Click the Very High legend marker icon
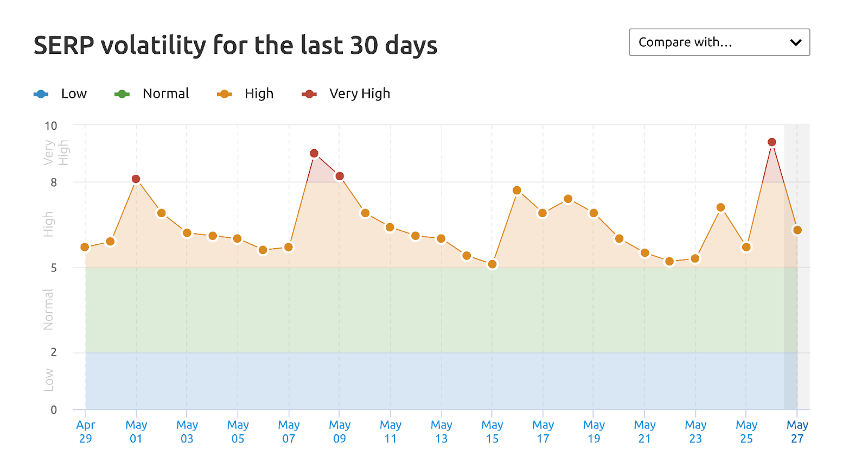Screen dimensions: 868x475 pyautogui.click(x=308, y=93)
